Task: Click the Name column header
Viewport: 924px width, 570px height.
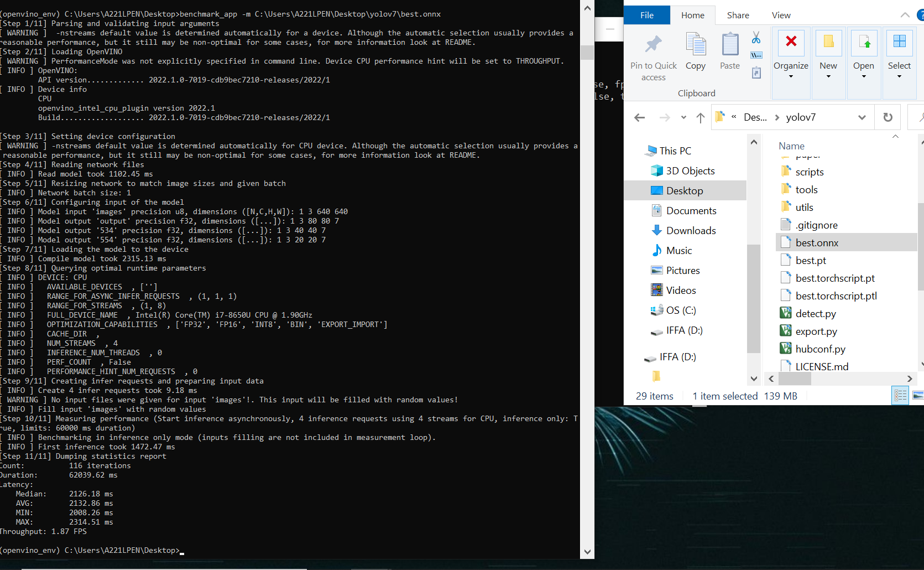Action: 791,146
